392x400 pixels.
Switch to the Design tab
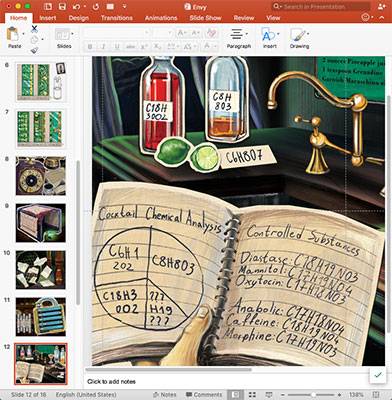tap(79, 18)
